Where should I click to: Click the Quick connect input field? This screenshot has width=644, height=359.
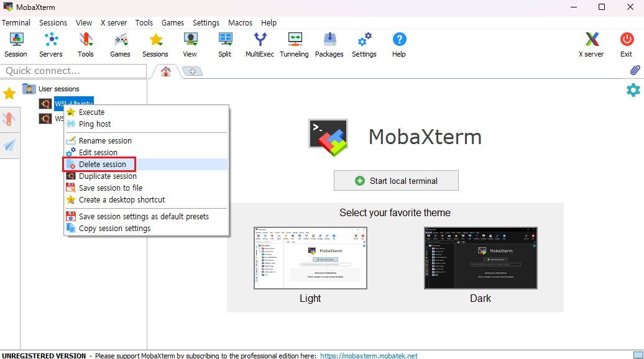point(73,71)
